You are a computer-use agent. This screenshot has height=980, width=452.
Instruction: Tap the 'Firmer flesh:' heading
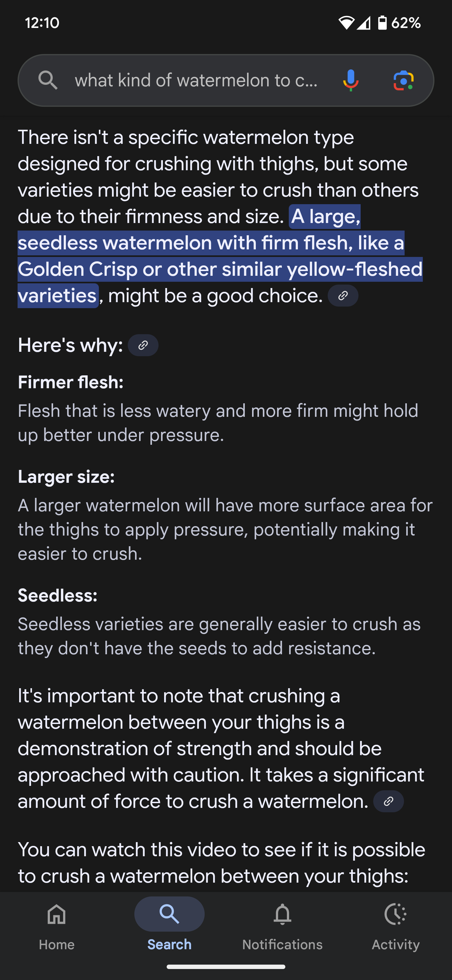pos(71,382)
